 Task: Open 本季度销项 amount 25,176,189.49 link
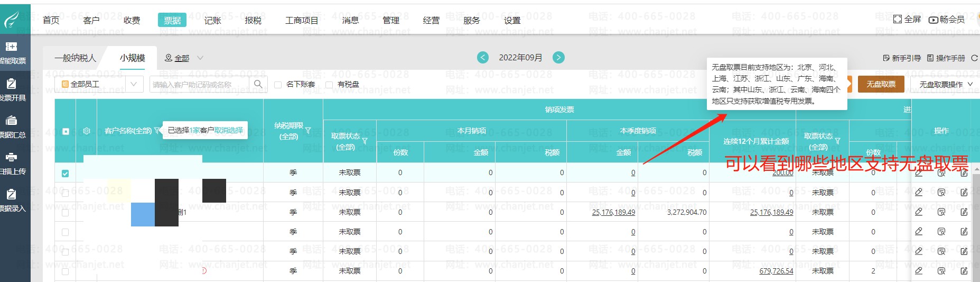coord(613,212)
